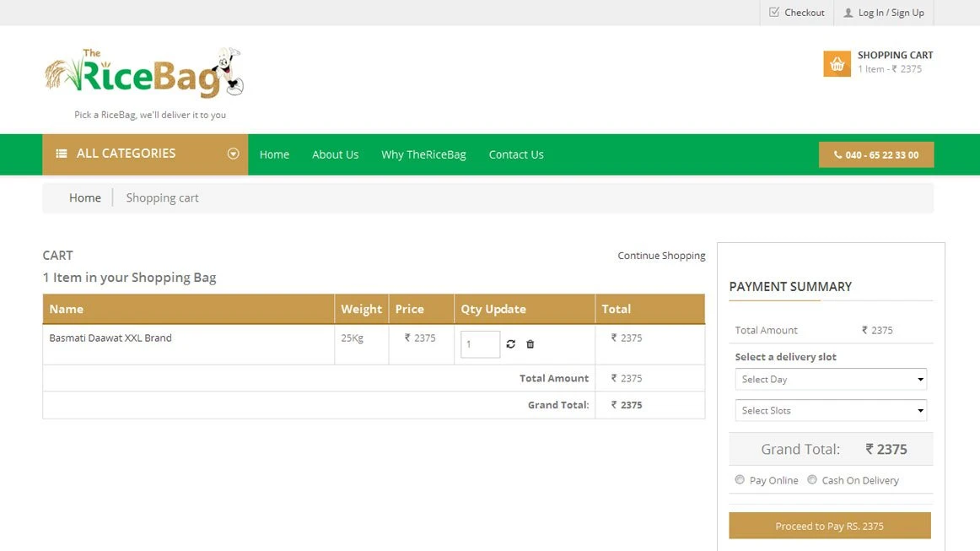This screenshot has height=551, width=980.
Task: Open the Select Day dropdown
Action: pos(831,380)
